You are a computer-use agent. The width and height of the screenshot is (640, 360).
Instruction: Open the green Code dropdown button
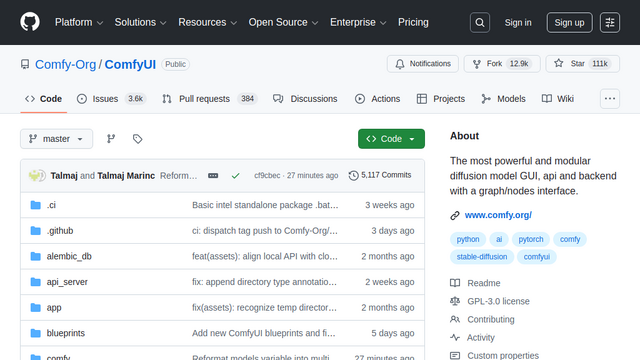pos(391,139)
